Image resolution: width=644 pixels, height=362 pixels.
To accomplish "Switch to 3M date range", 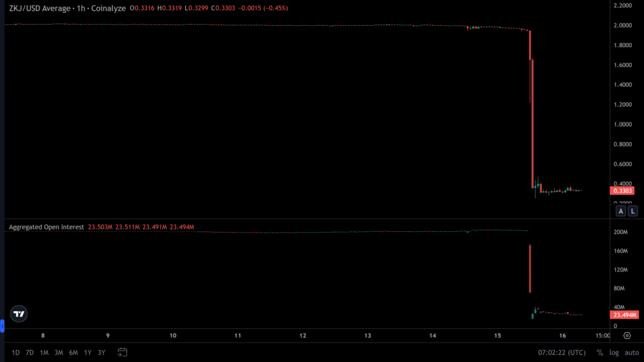I will point(58,353).
